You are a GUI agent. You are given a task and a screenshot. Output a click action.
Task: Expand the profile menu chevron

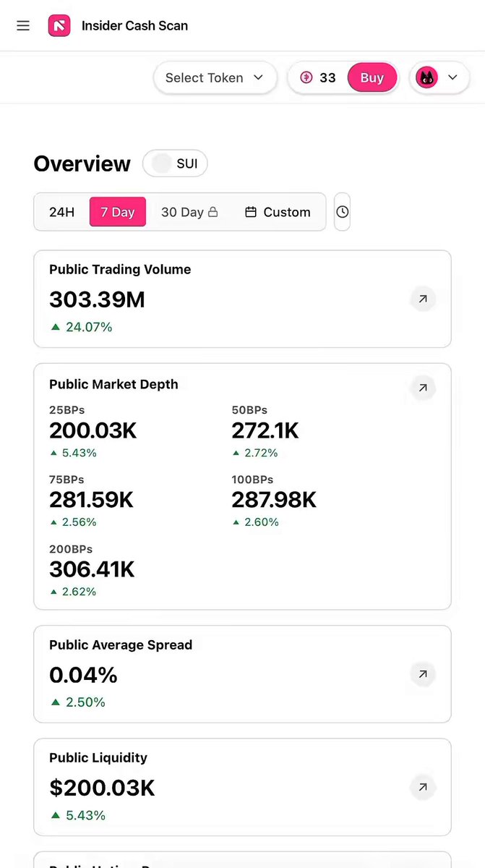[453, 77]
